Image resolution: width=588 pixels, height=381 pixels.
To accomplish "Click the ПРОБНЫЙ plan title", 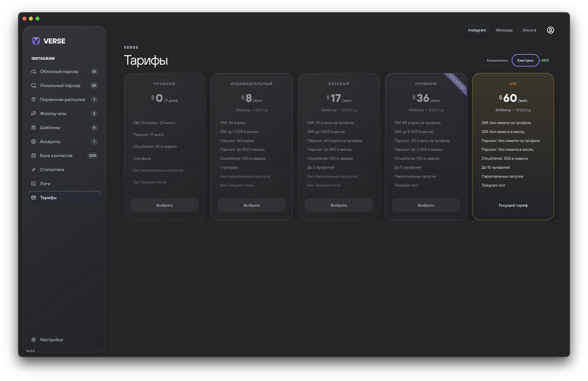I will pyautogui.click(x=165, y=84).
